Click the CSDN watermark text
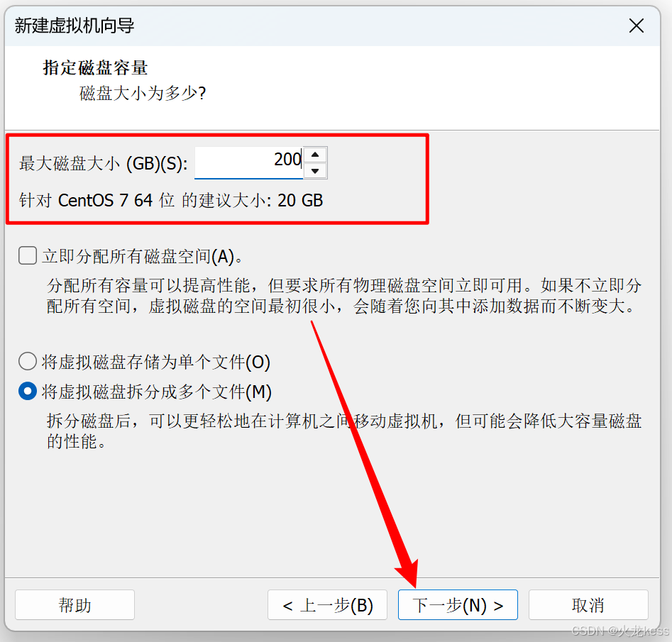 [619, 631]
